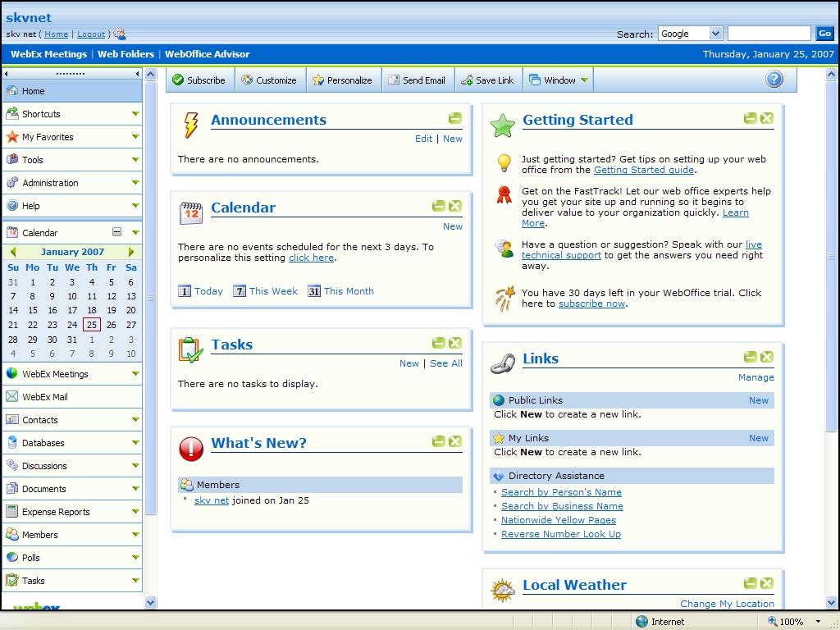
Task: Minimize the Announcements panel
Action: click(x=454, y=118)
